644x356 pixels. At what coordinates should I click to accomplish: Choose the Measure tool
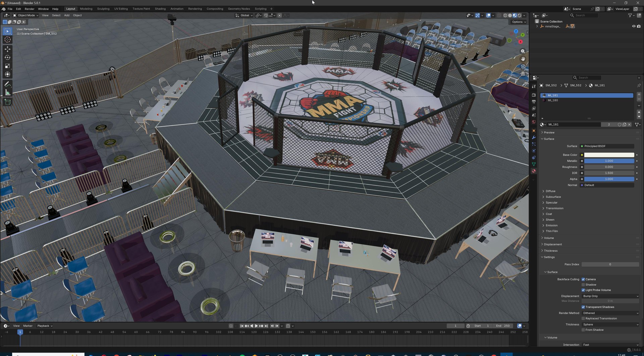(x=7, y=92)
